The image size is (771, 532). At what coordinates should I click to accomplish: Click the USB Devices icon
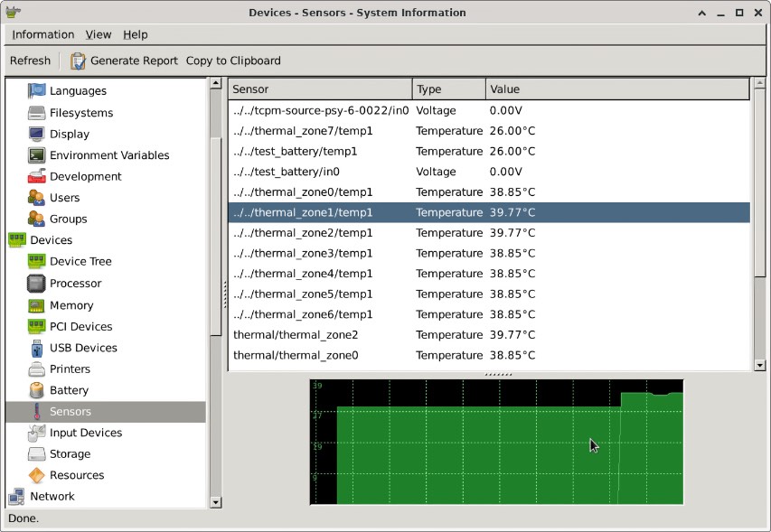[x=36, y=348]
